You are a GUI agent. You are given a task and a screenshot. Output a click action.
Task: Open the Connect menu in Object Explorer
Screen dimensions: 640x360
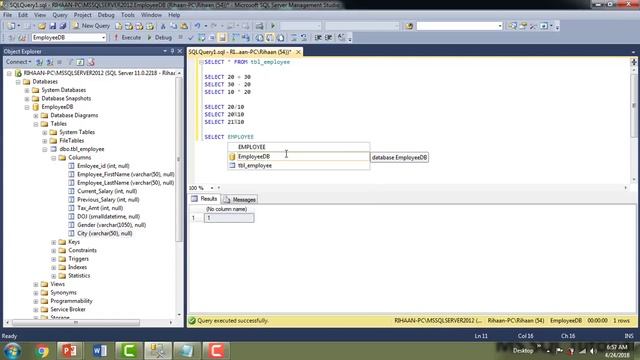(x=18, y=62)
